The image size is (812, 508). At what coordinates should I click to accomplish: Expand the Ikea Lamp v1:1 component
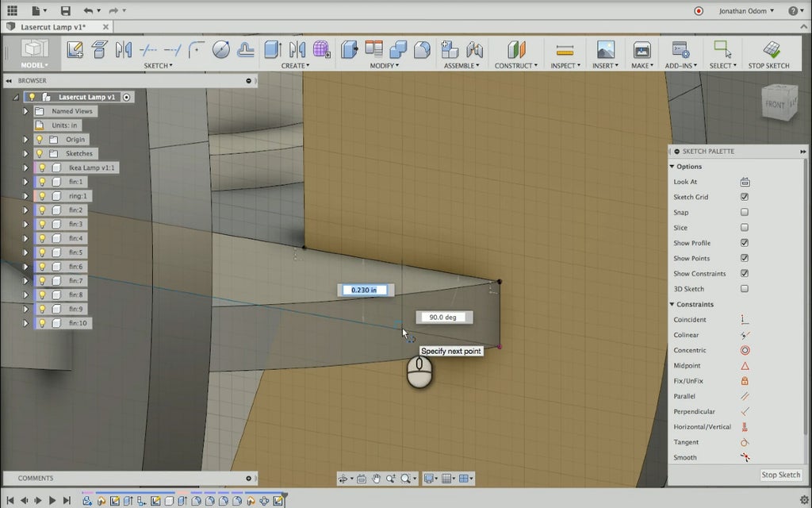click(25, 168)
